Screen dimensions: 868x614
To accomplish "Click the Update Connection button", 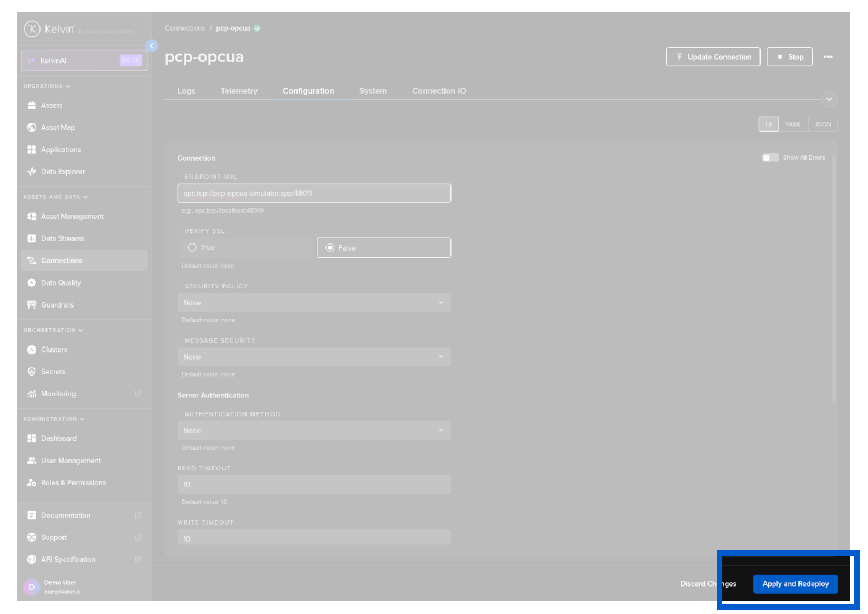I will pos(713,57).
